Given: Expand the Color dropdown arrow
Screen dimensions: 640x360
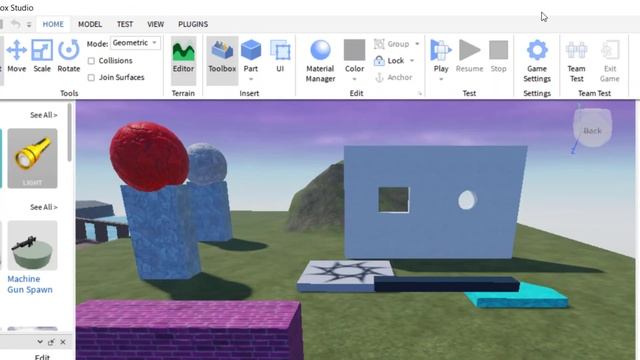Looking at the screenshot, I should point(354,79).
